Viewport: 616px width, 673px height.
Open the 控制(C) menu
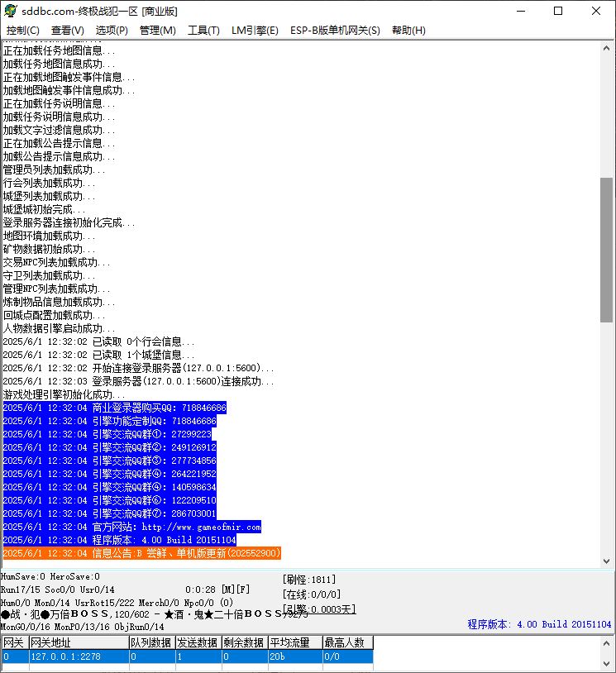[23, 31]
